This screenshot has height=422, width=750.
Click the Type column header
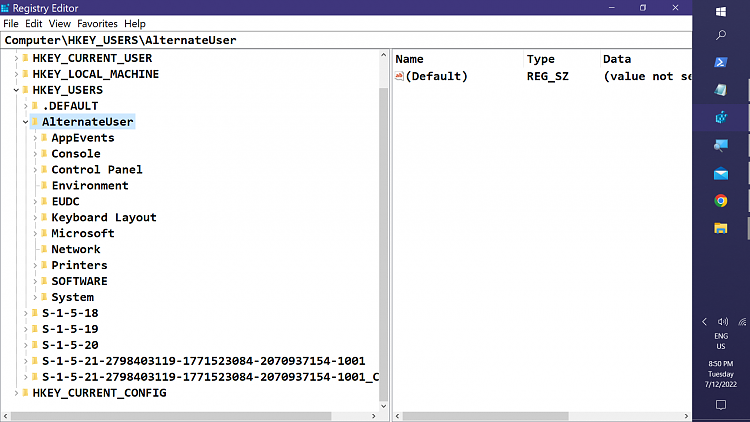coord(562,59)
